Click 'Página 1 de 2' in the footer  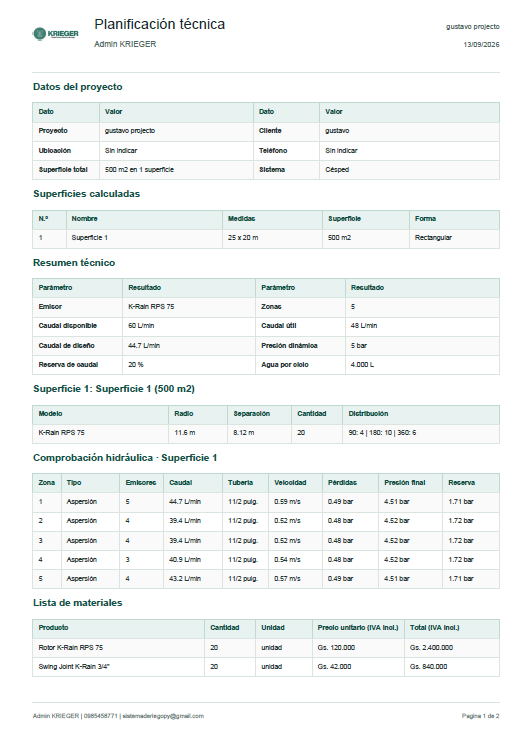pyautogui.click(x=481, y=716)
